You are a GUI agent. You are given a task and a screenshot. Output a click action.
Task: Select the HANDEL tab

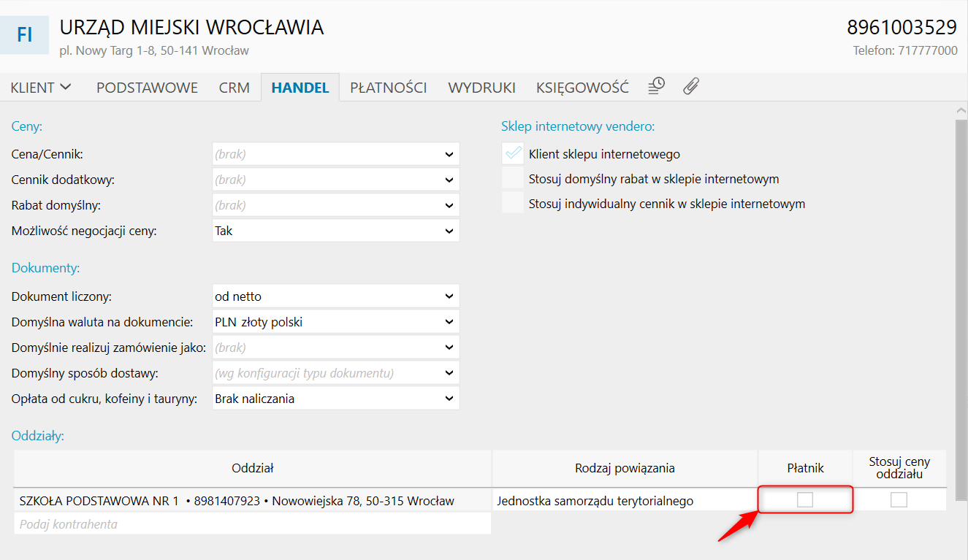click(300, 88)
